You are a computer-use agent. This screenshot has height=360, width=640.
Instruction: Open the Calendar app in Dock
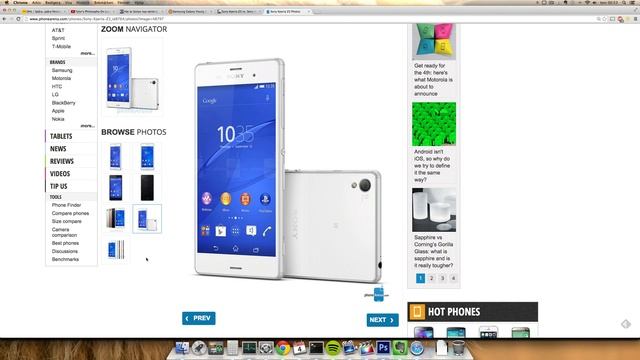pos(300,348)
